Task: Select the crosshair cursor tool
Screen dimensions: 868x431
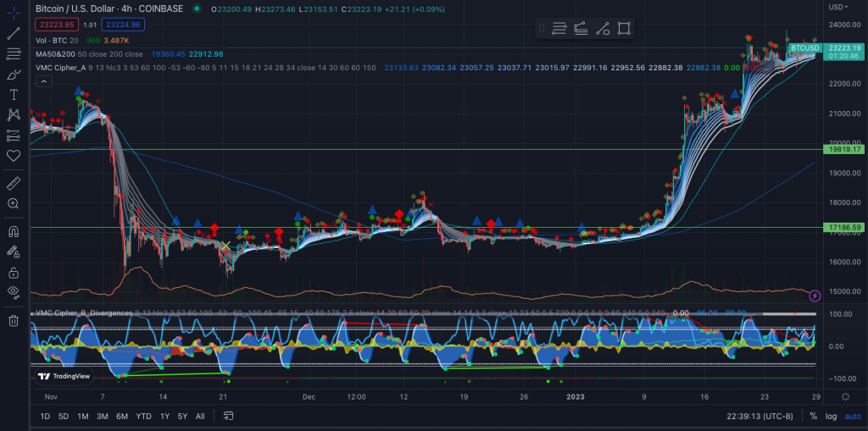Action: click(x=14, y=12)
